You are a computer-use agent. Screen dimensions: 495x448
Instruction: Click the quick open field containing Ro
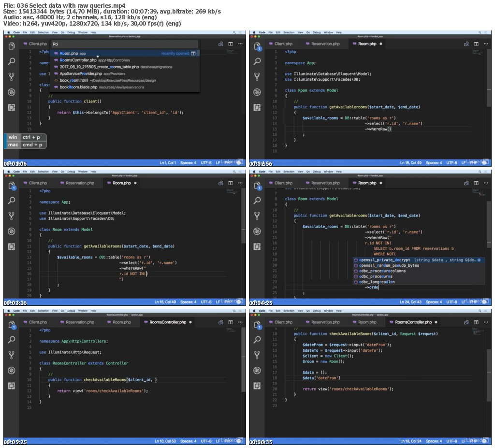point(125,44)
